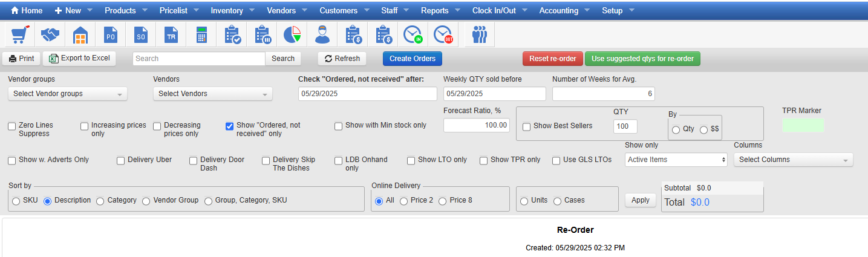Open the Staff menu
Viewport: 868px width, 257px height.
click(395, 10)
